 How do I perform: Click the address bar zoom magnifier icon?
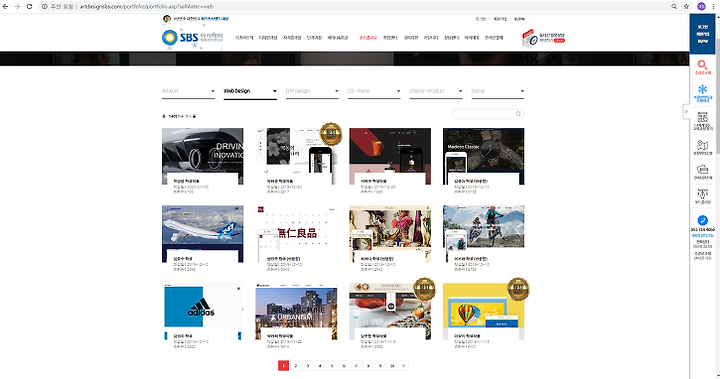click(x=674, y=6)
